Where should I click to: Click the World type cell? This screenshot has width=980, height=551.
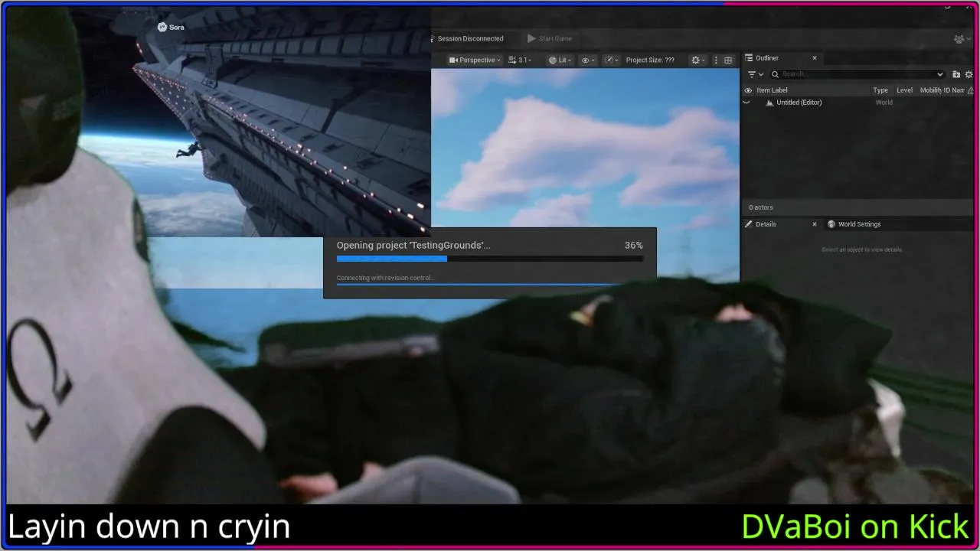click(x=884, y=103)
